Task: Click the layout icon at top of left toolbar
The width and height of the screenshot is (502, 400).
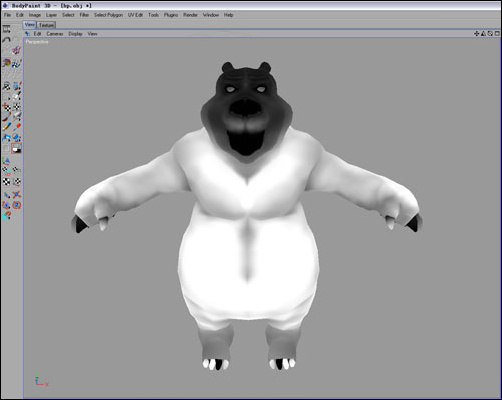Action: tap(6, 29)
